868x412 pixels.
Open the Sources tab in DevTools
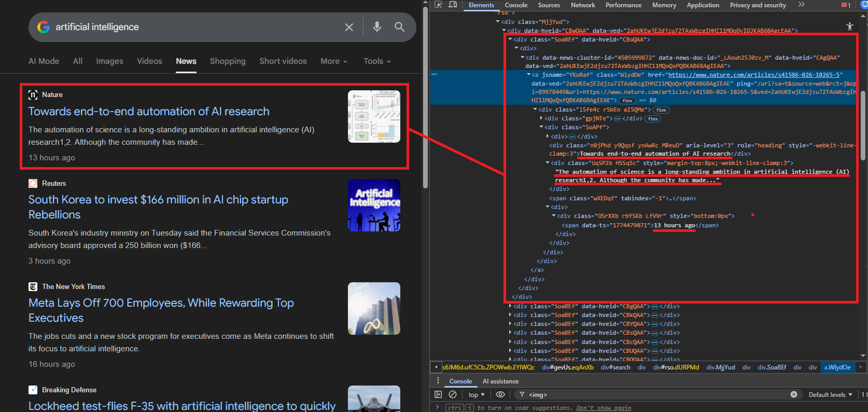(x=549, y=5)
